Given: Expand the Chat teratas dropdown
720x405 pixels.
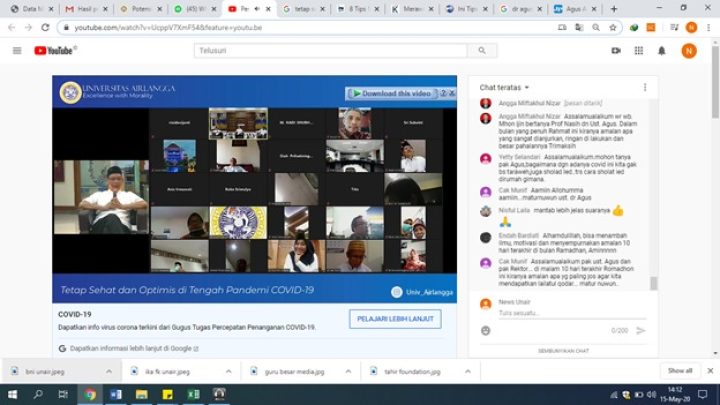Looking at the screenshot, I should point(505,87).
